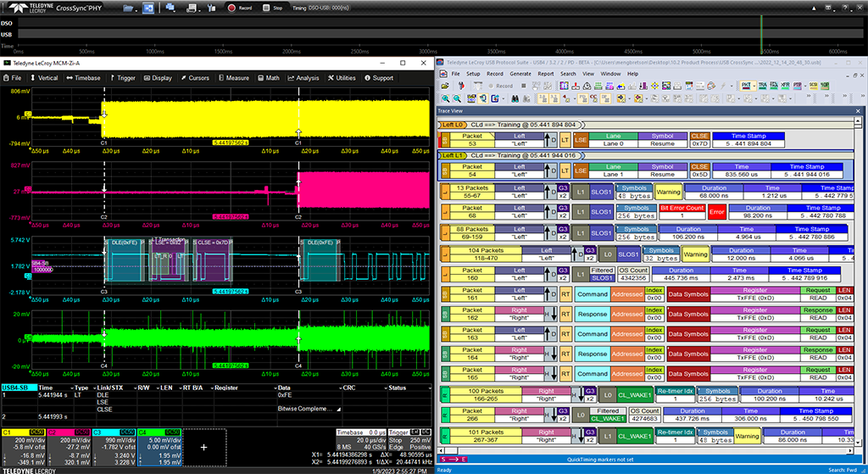Image resolution: width=868 pixels, height=474 pixels.
Task: Open the oscilloscope Trigger menu
Action: click(x=123, y=78)
